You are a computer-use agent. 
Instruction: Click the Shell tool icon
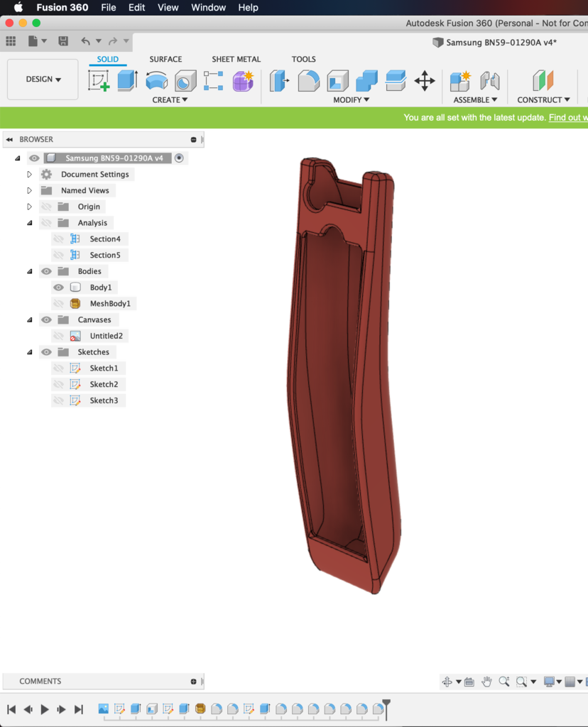[x=337, y=81]
